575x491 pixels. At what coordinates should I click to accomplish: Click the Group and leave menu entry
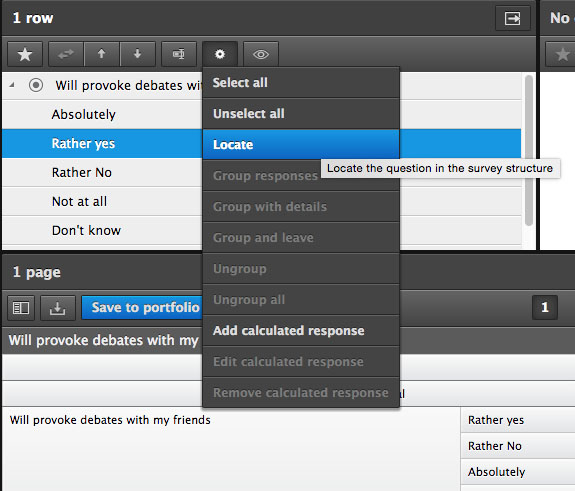(x=301, y=238)
